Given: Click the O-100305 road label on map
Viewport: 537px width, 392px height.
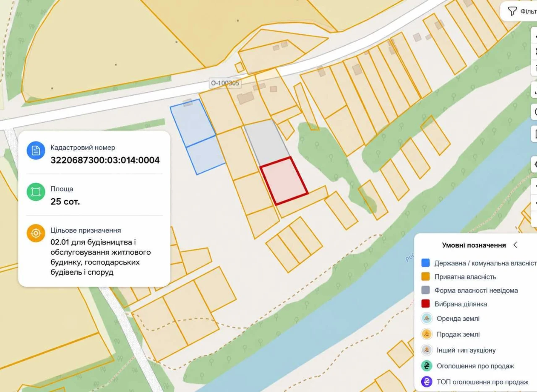Looking at the screenshot, I should [225, 83].
